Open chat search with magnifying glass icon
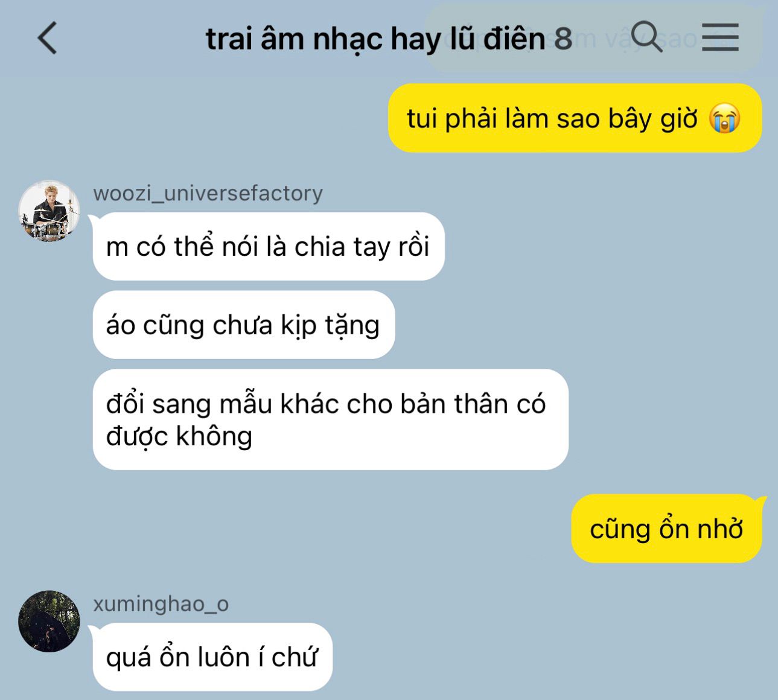Image resolution: width=778 pixels, height=700 pixels. 646,37
